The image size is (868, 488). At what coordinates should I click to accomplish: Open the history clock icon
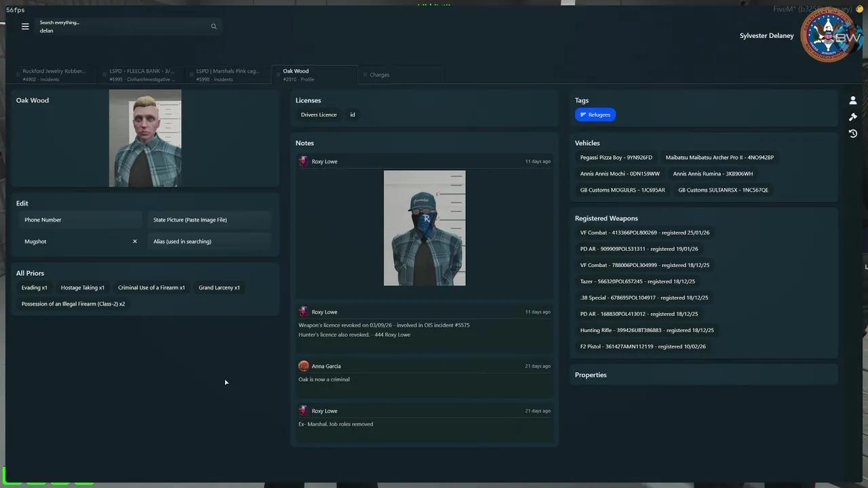pos(852,134)
